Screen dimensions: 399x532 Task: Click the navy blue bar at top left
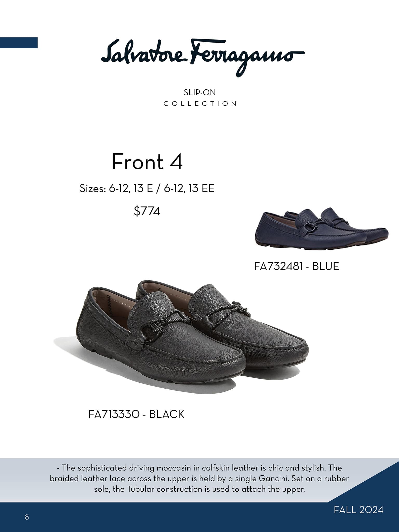pos(19,43)
